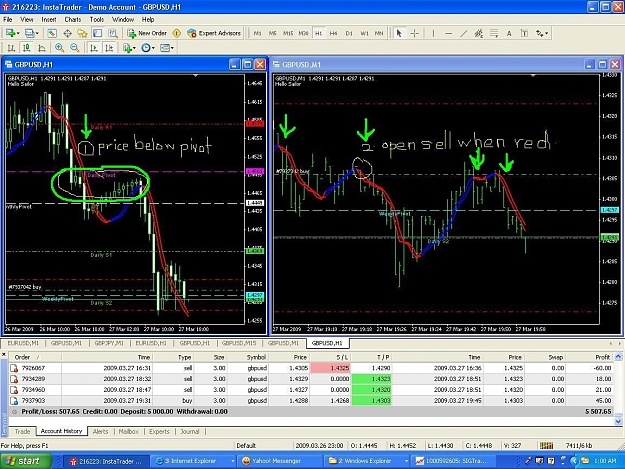Open the Trade tab in Terminal
Image resolution: width=625 pixels, height=469 pixels.
coord(22,431)
